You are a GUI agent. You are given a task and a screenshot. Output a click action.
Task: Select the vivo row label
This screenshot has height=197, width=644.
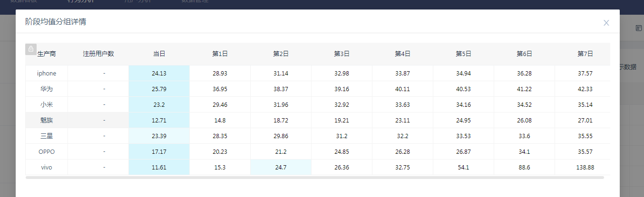click(47, 168)
